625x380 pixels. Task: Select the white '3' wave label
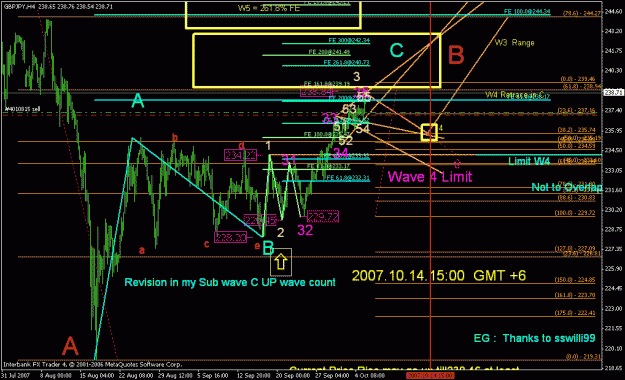click(x=356, y=77)
